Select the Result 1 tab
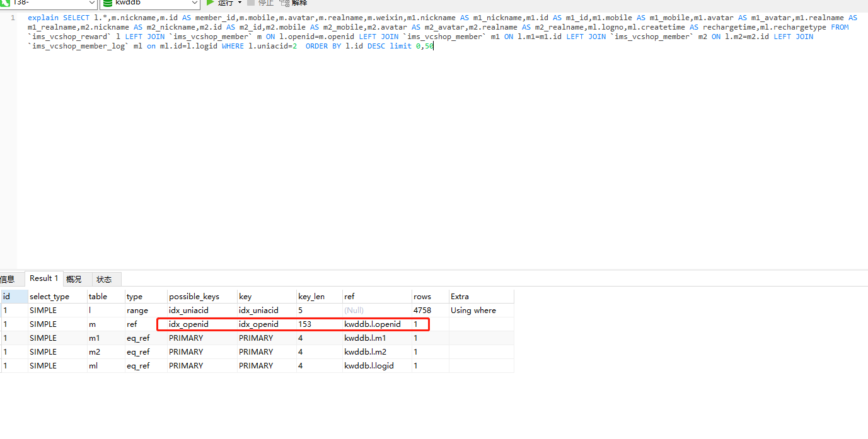 43,278
